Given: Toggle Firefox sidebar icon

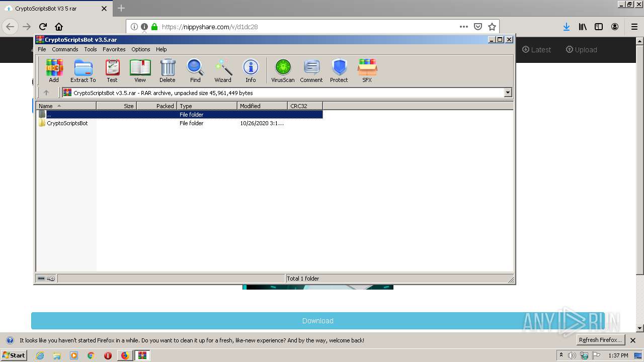Looking at the screenshot, I should point(599,27).
